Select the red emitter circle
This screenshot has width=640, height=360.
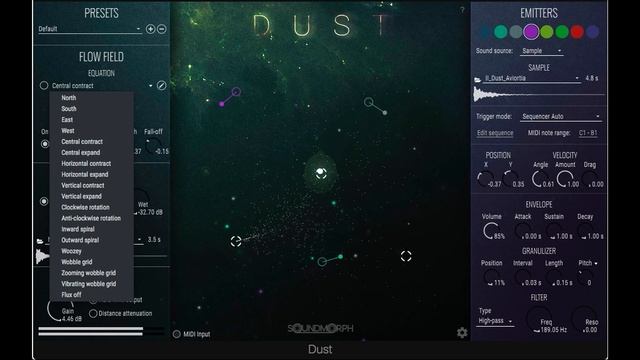[577, 31]
